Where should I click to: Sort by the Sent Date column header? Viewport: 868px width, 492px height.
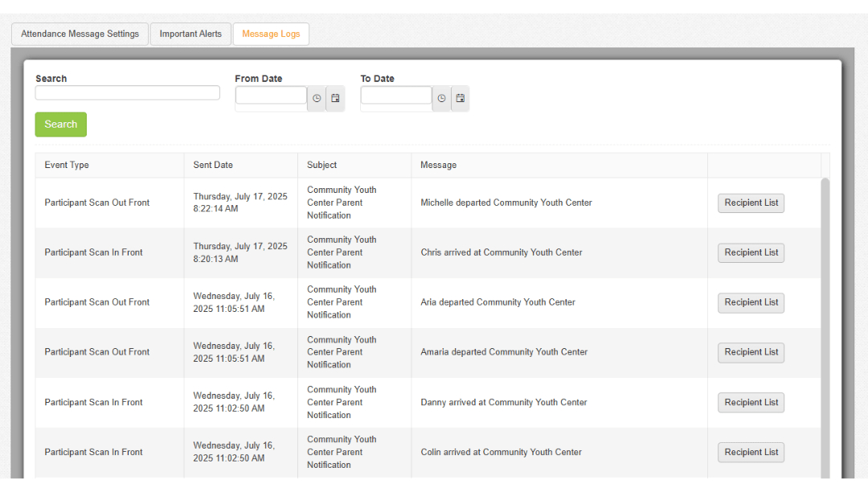pos(213,165)
